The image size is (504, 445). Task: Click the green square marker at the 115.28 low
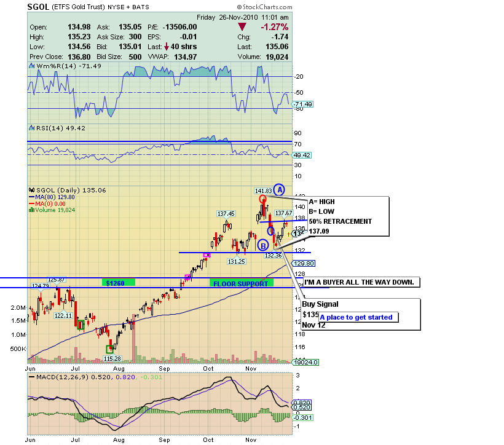pos(109,349)
